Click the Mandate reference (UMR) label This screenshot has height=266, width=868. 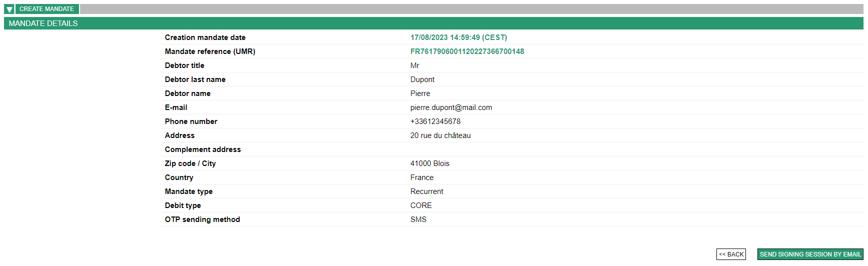(x=210, y=51)
